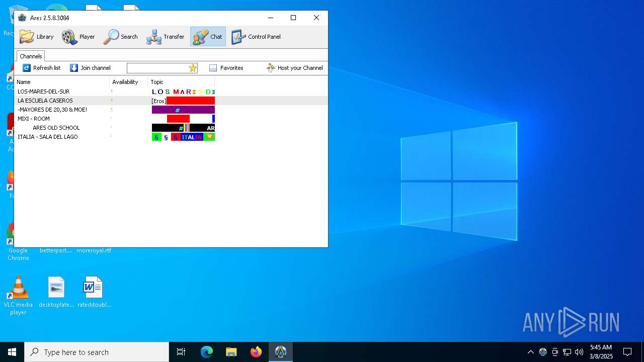Show hidden system tray icons

pos(530,352)
